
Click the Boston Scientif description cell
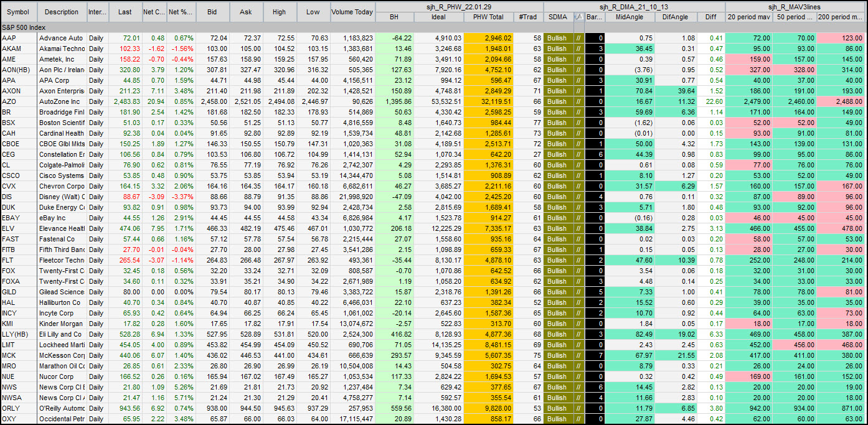62,123
